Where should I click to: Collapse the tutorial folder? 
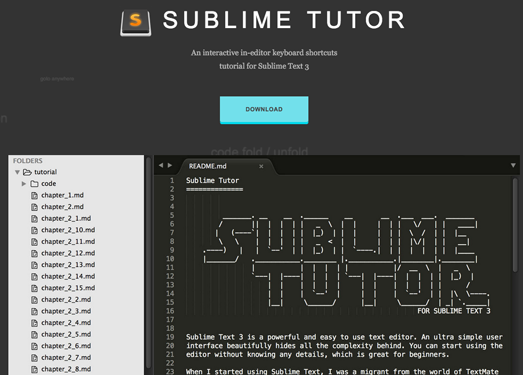(x=17, y=172)
